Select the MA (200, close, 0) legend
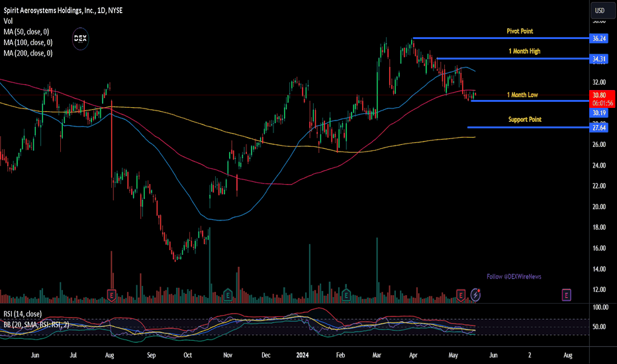Screen dimensions: 617x364 point(28,53)
